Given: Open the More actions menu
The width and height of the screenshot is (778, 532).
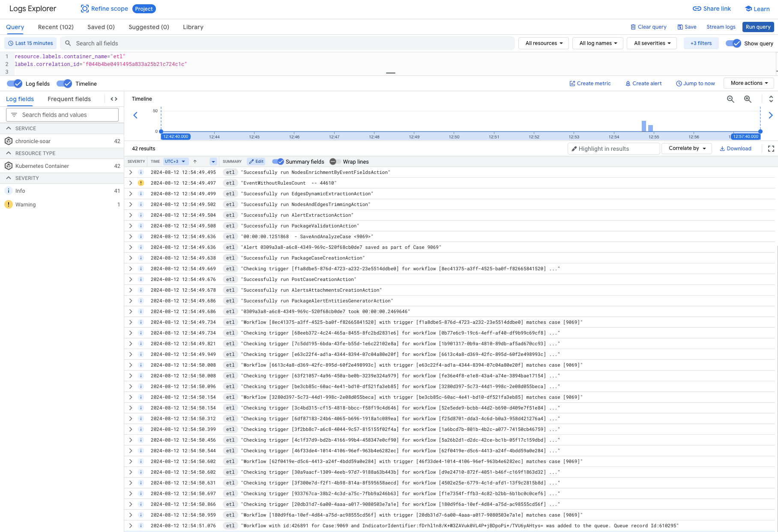Looking at the screenshot, I should 748,83.
